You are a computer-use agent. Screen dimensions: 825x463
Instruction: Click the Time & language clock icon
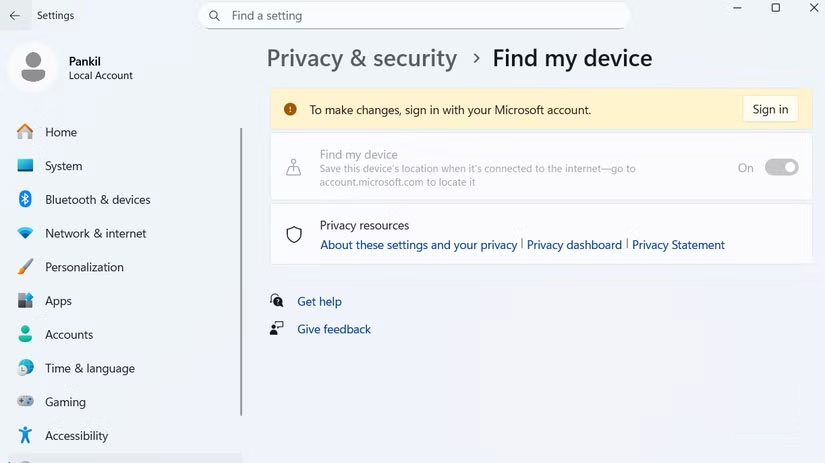point(26,368)
